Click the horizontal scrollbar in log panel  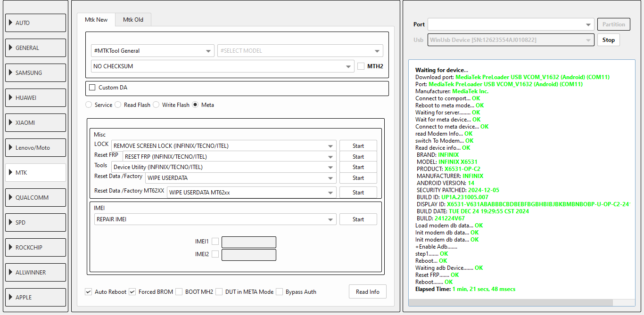[x=511, y=302]
